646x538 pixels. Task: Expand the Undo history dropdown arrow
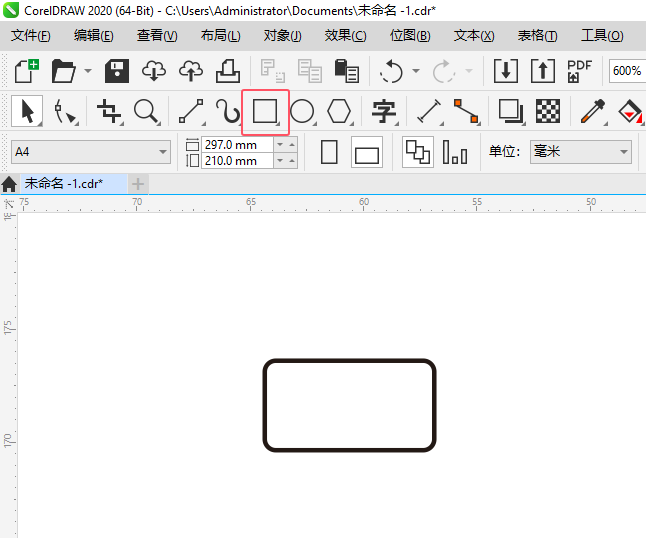[x=416, y=71]
